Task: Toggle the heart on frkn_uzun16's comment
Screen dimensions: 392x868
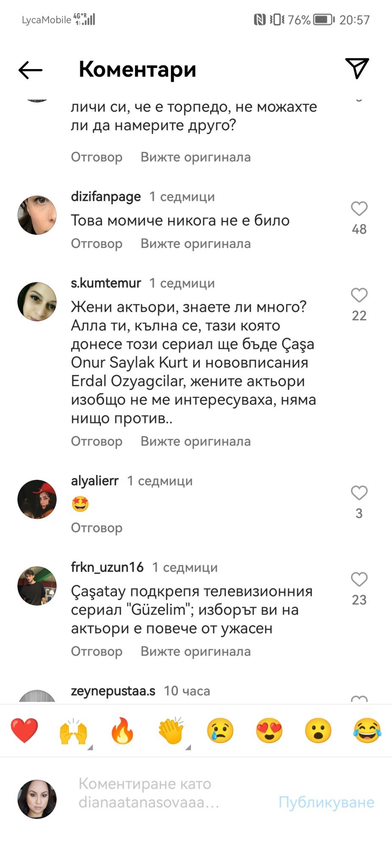Action: 359,579
